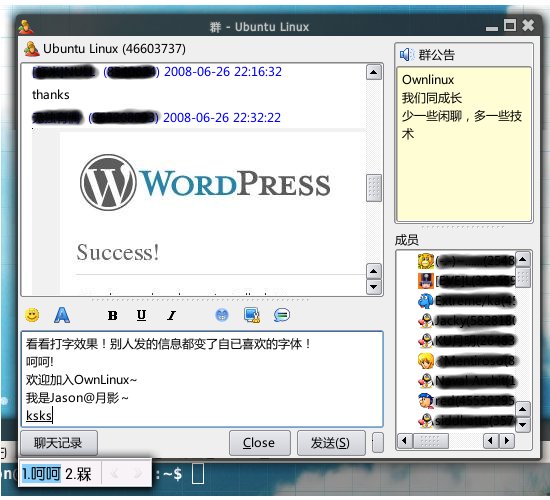Click the second left arrow in member horizontal scrollbar

point(491,440)
